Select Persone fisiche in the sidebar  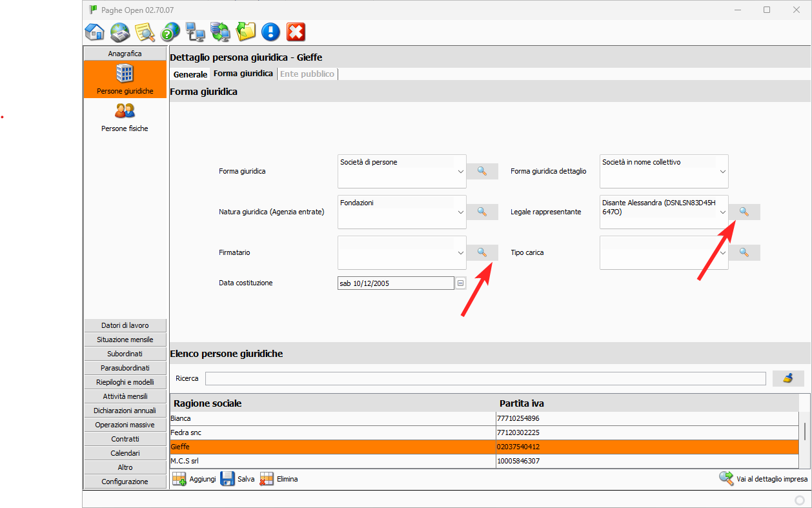click(125, 117)
